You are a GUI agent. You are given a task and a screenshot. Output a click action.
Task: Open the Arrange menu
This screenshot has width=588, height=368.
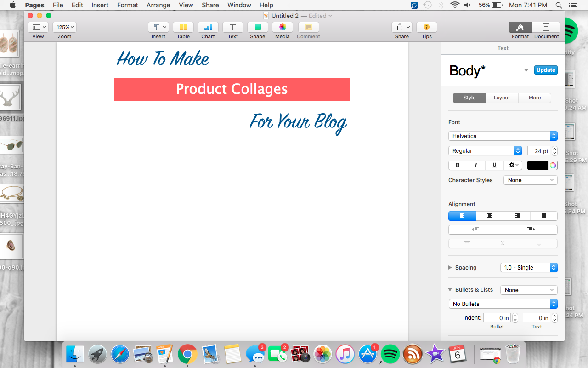(x=158, y=5)
